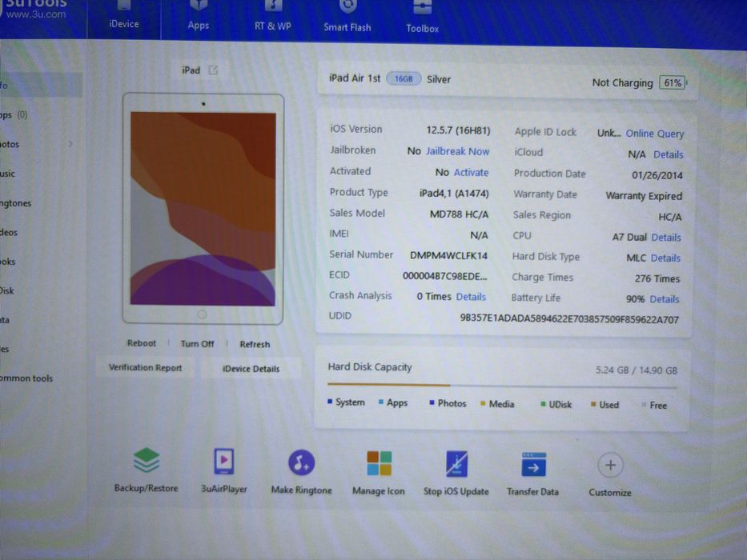The width and height of the screenshot is (747, 560).
Task: Click the Free legend color swatch
Action: (x=644, y=405)
